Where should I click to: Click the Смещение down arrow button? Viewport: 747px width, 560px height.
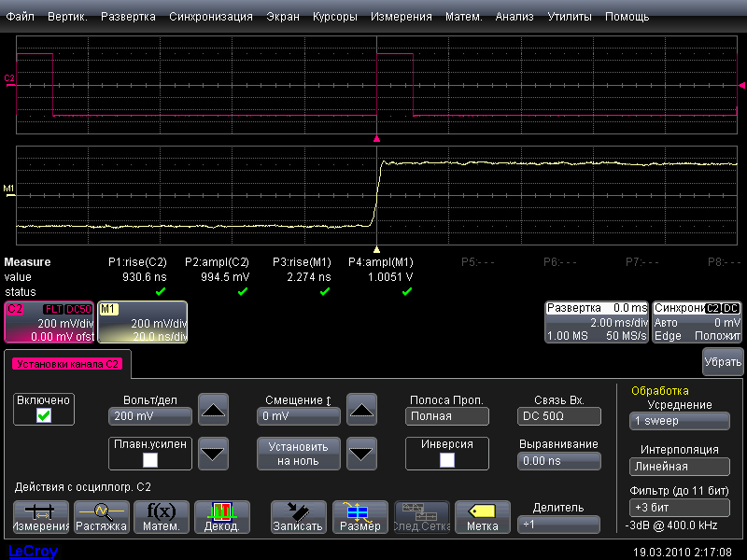pos(360,454)
